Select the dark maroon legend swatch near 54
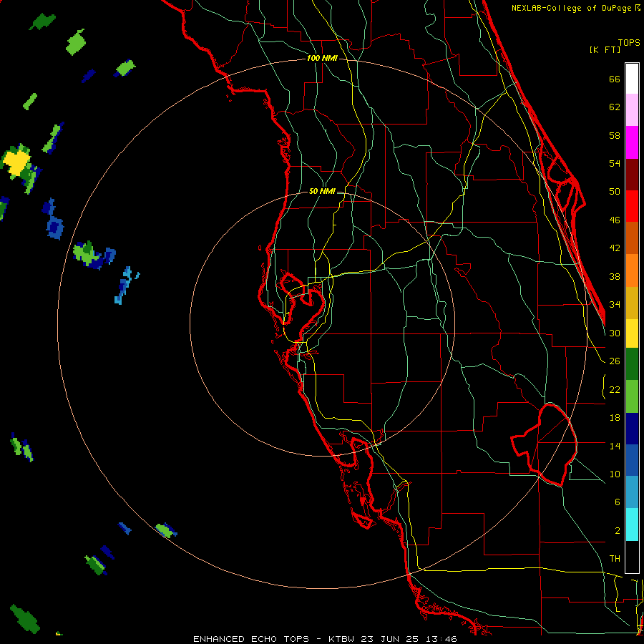Image resolution: width=644 pixels, height=644 pixels. 632,174
